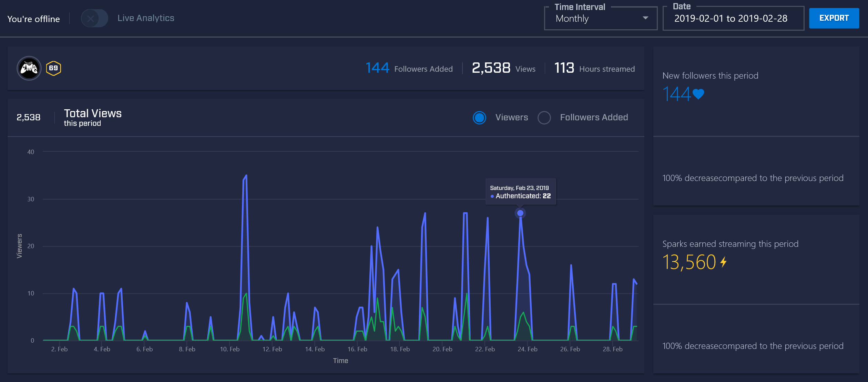Select the Followers Added radio button
The image size is (868, 382).
tap(544, 118)
